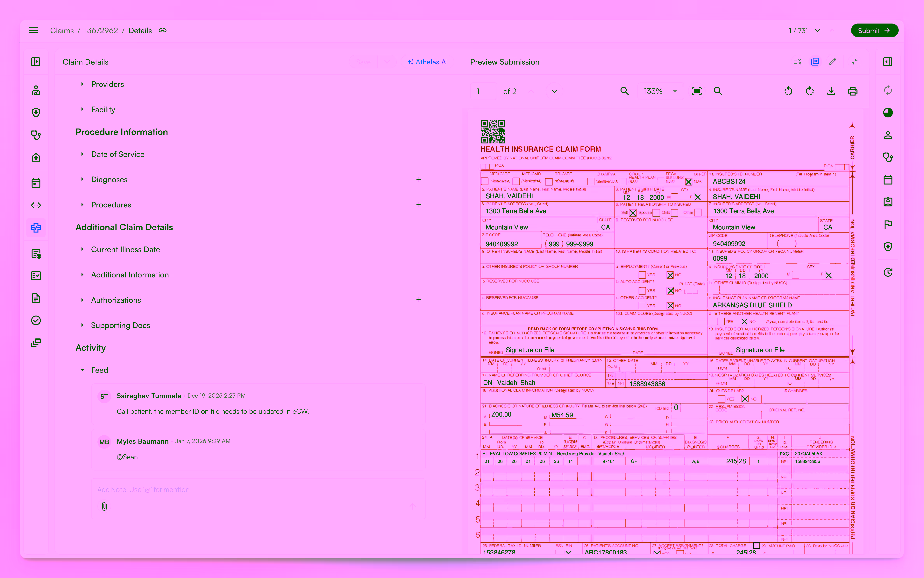Collapse the right sidebar panel
Viewport: 924px width, 578px height.
[x=888, y=61]
